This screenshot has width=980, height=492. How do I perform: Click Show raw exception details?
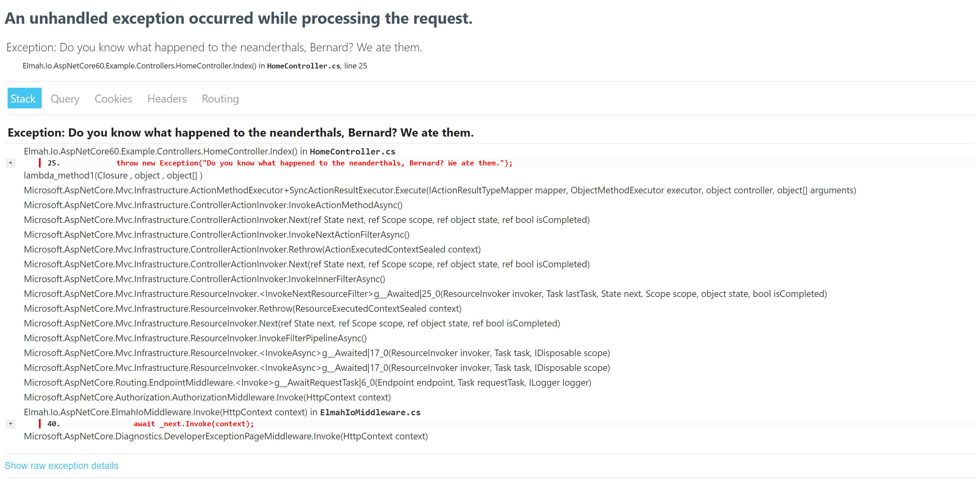[x=61, y=466]
